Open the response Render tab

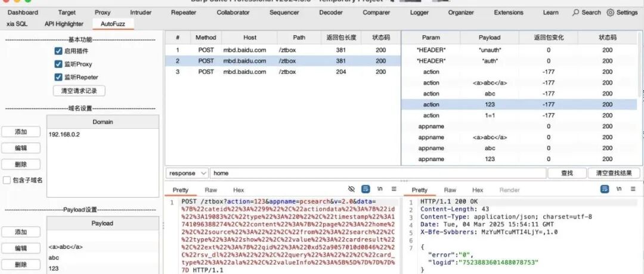(x=510, y=190)
